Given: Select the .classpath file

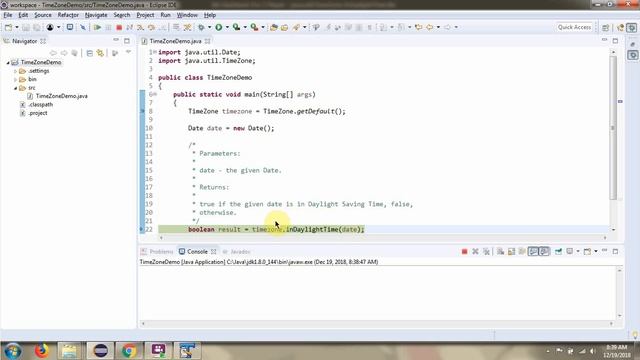Looking at the screenshot, I should pos(40,105).
